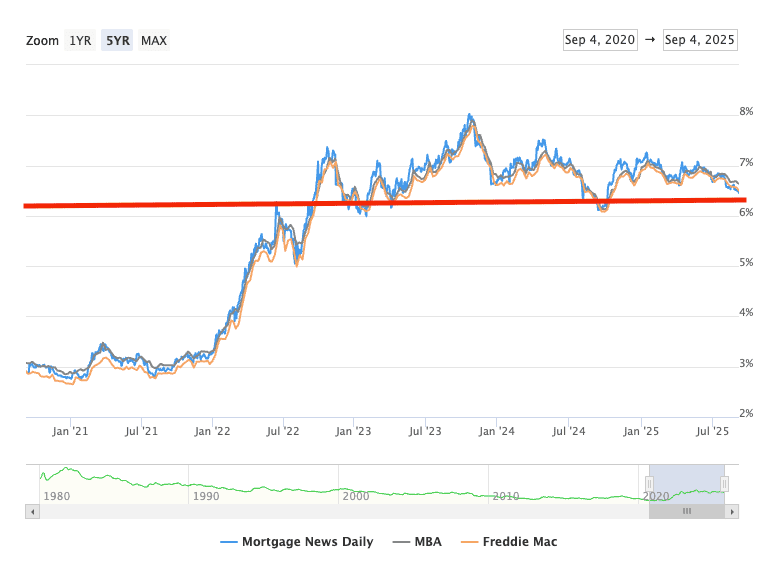
Task: Click the horizontal scrollbar thumb grip
Action: coord(687,511)
